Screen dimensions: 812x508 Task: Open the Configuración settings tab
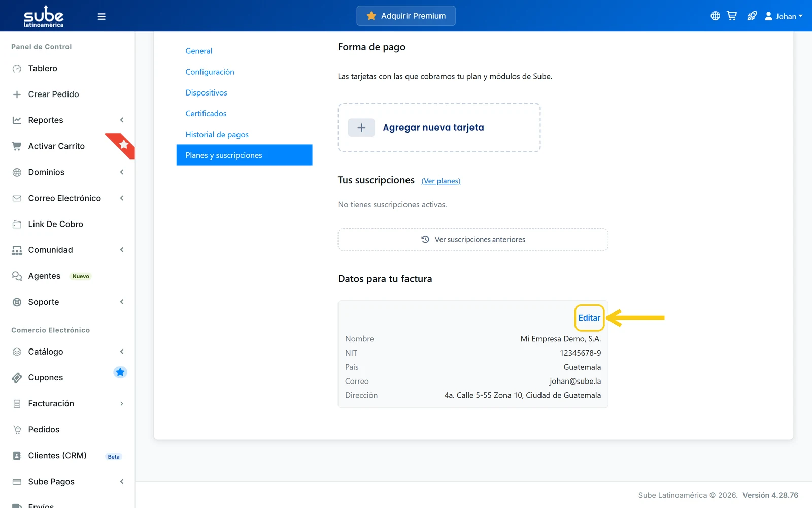click(210, 72)
